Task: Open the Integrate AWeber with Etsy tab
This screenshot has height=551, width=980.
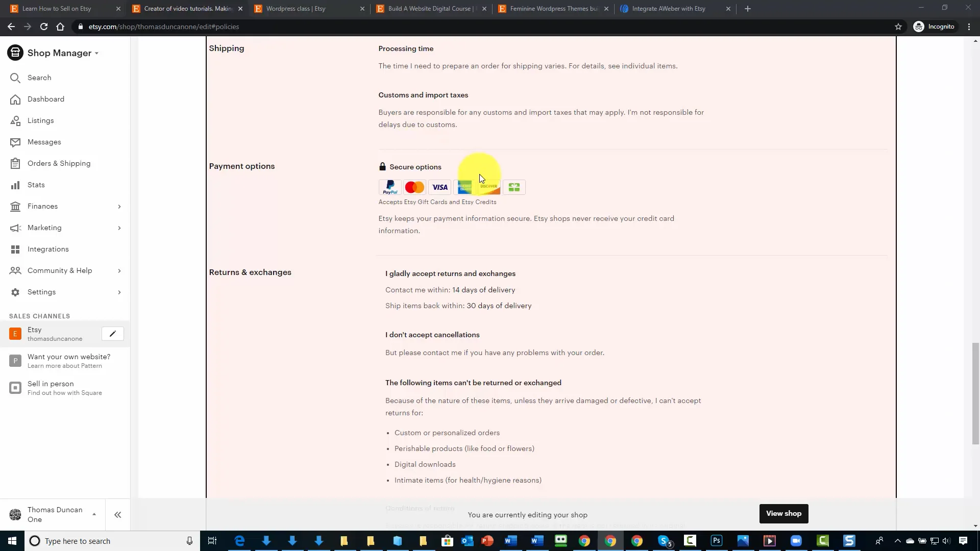Action: (x=669, y=9)
